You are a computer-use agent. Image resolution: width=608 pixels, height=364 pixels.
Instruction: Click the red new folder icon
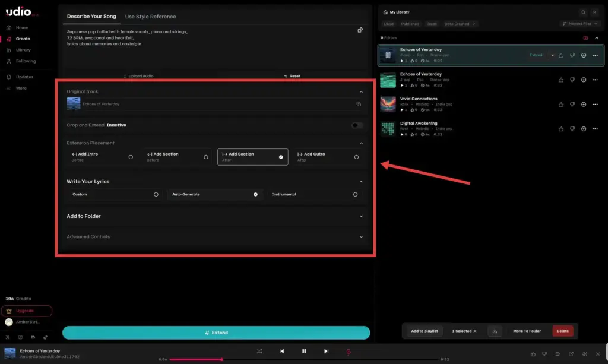pyautogui.click(x=585, y=38)
